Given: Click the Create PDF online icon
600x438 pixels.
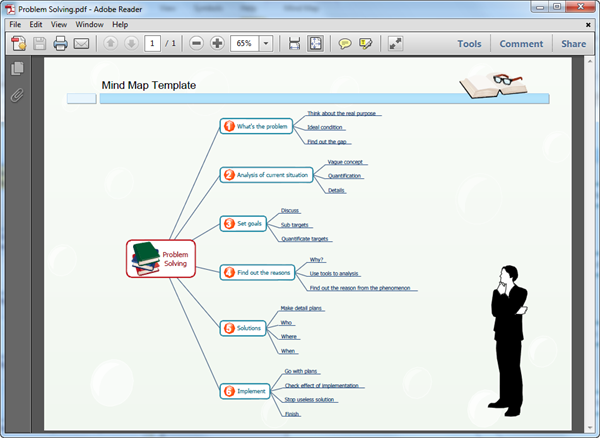Looking at the screenshot, I should [18, 44].
